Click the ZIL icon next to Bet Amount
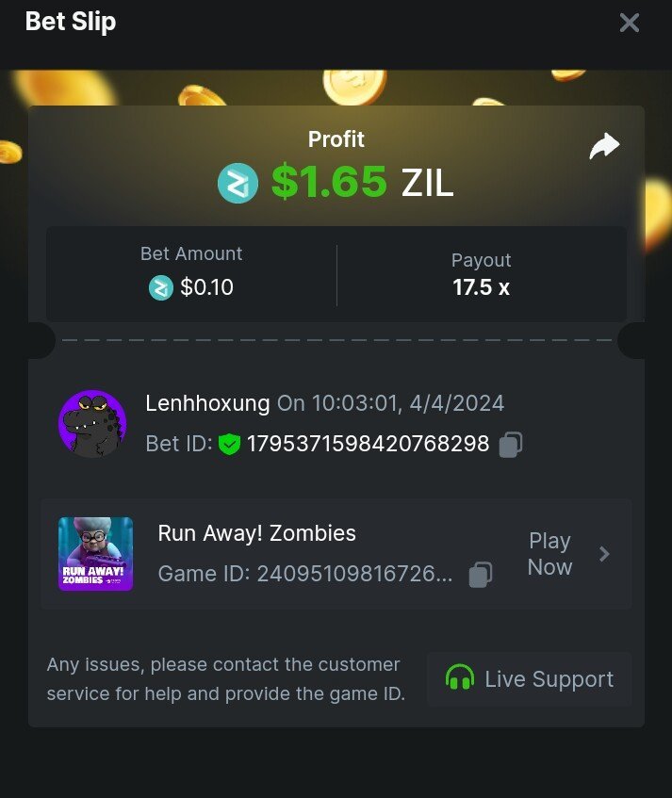672x798 pixels. point(161,287)
